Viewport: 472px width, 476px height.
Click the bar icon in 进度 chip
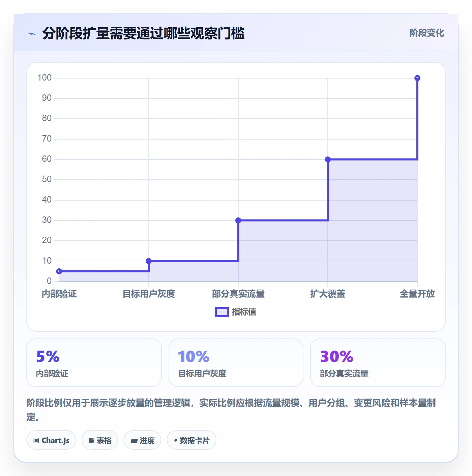point(134,441)
